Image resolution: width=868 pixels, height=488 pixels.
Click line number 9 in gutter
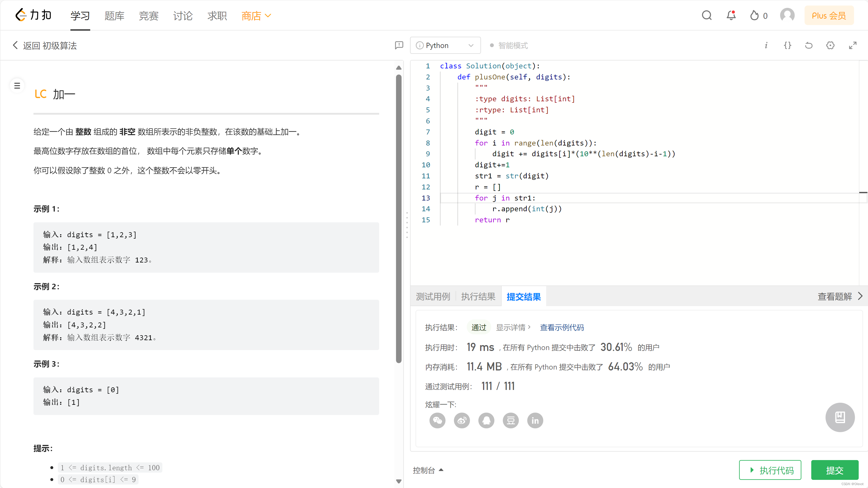[427, 154]
